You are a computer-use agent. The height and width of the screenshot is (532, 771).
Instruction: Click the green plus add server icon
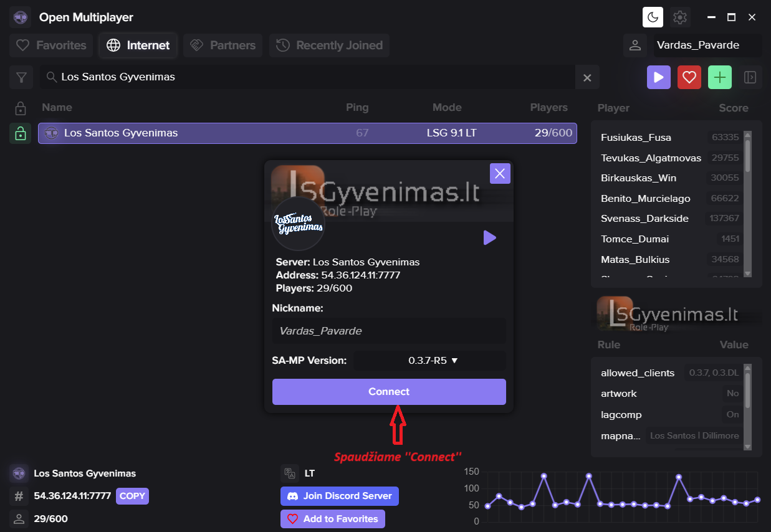pos(720,77)
